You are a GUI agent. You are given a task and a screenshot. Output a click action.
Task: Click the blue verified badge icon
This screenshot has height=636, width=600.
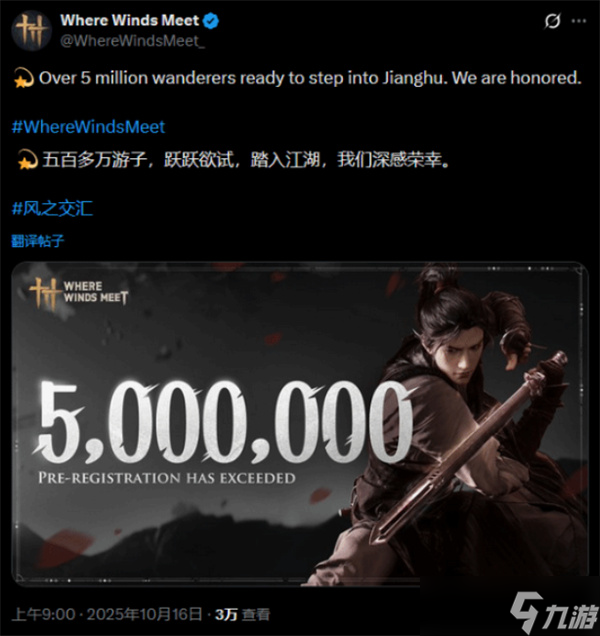pyautogui.click(x=211, y=21)
